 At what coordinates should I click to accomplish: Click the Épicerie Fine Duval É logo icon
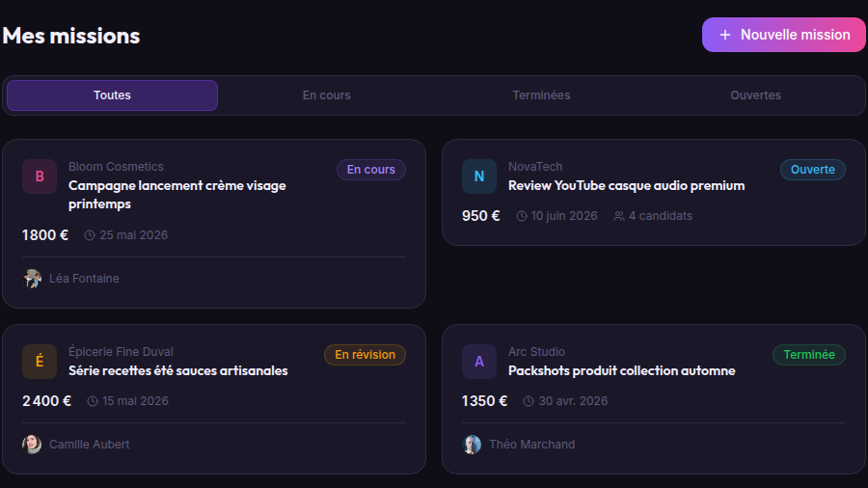tap(40, 362)
